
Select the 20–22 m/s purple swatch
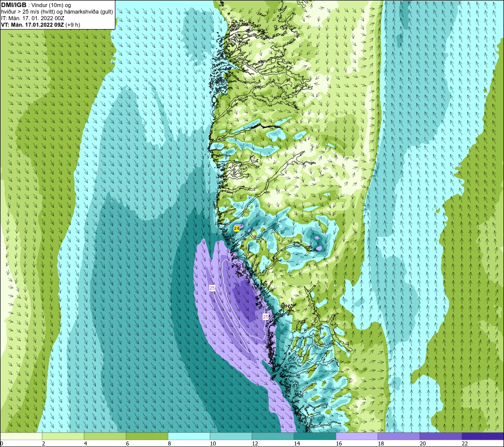tap(440, 436)
